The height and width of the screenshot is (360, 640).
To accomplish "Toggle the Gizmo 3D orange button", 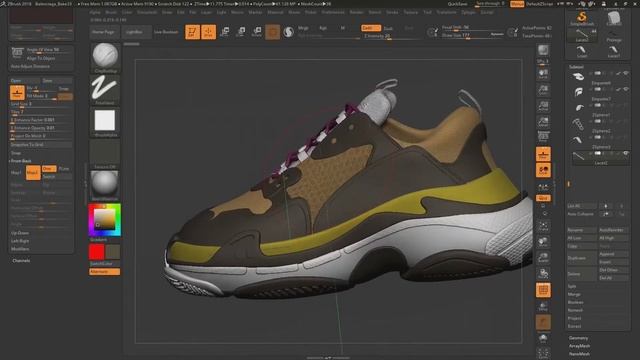I will point(273,32).
